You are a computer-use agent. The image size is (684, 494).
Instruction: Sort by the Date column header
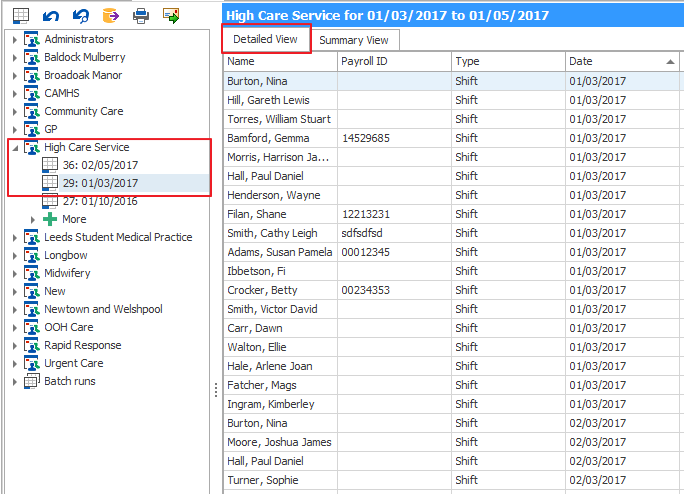pos(615,62)
